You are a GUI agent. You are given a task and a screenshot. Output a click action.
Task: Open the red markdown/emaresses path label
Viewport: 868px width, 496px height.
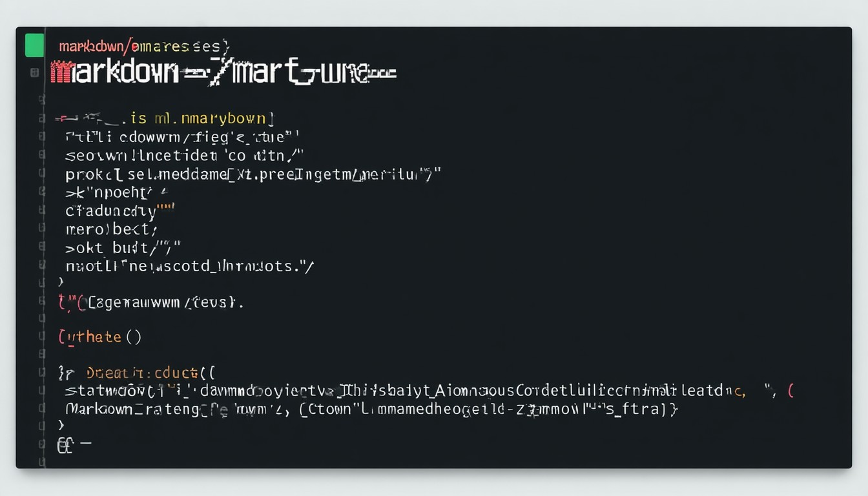pyautogui.click(x=143, y=46)
